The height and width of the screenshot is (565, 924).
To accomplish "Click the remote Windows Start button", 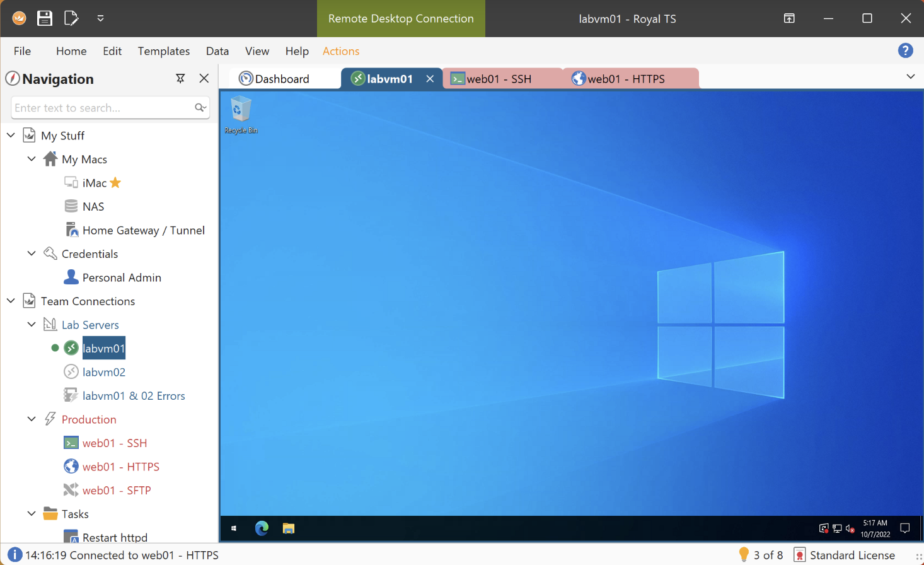I will [234, 528].
